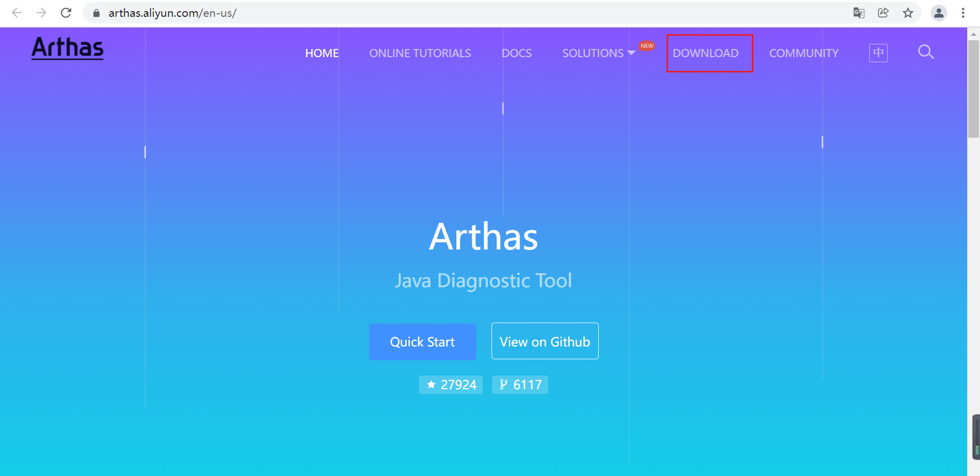
Task: Open Google Translate from the address bar
Action: click(x=859, y=13)
